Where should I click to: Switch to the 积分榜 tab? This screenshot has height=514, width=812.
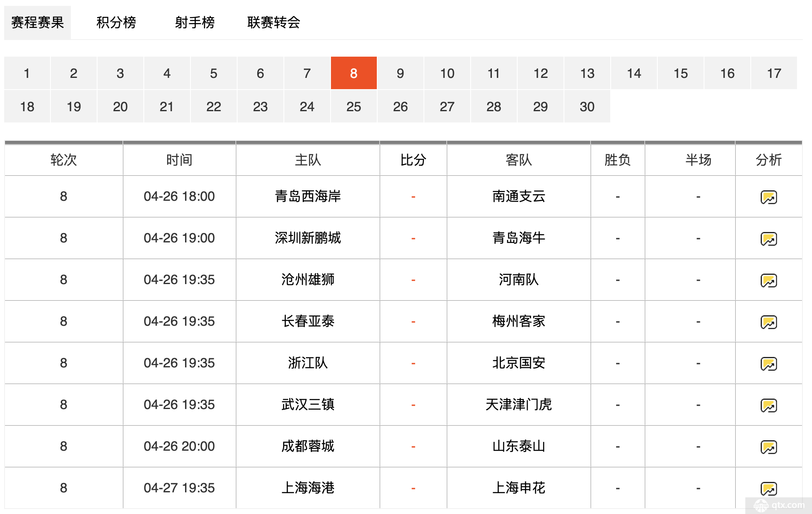[x=116, y=22]
